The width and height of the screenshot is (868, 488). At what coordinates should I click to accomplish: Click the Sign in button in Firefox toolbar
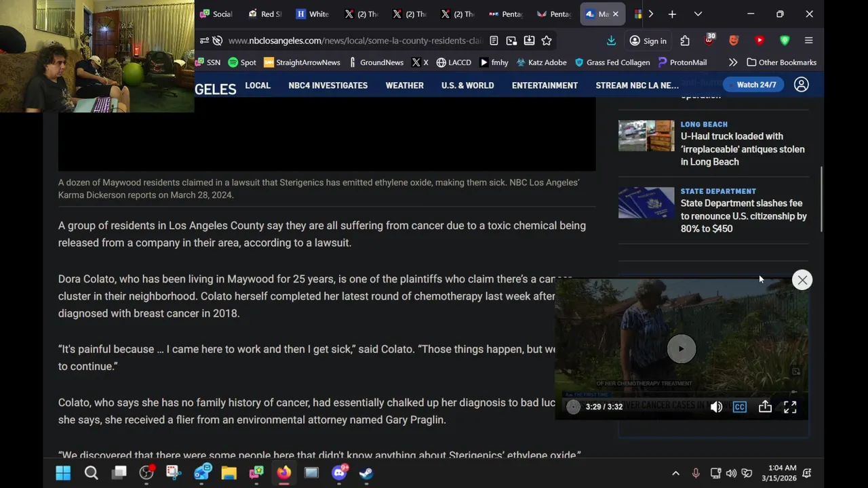pyautogui.click(x=648, y=41)
